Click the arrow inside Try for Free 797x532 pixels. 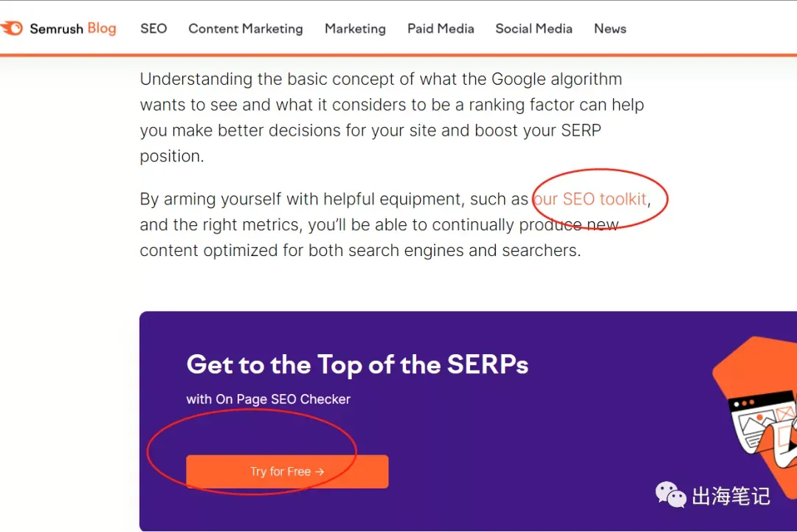[320, 471]
